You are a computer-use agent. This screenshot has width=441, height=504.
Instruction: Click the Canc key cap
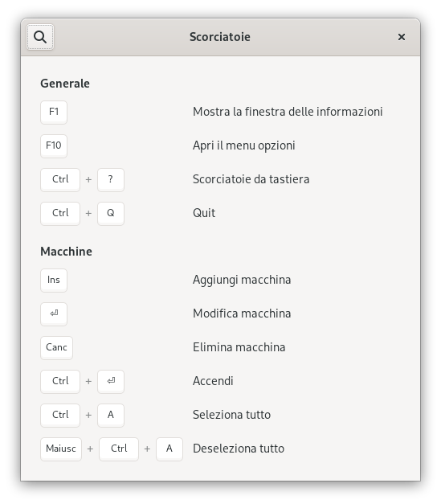coord(56,347)
